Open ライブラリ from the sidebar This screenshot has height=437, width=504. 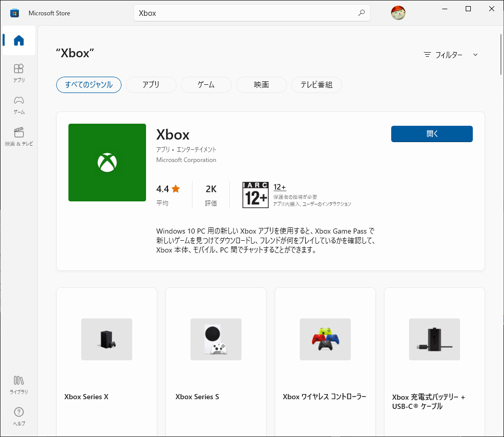(x=18, y=384)
